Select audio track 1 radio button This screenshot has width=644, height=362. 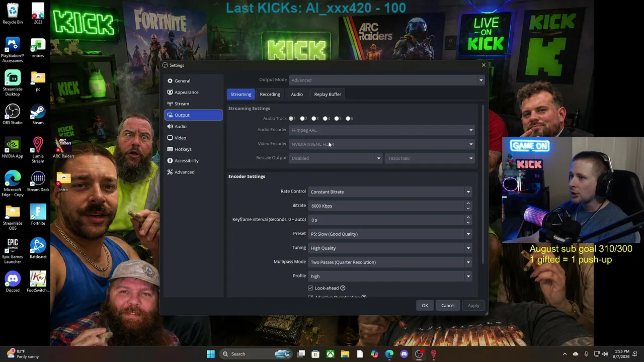tap(291, 119)
